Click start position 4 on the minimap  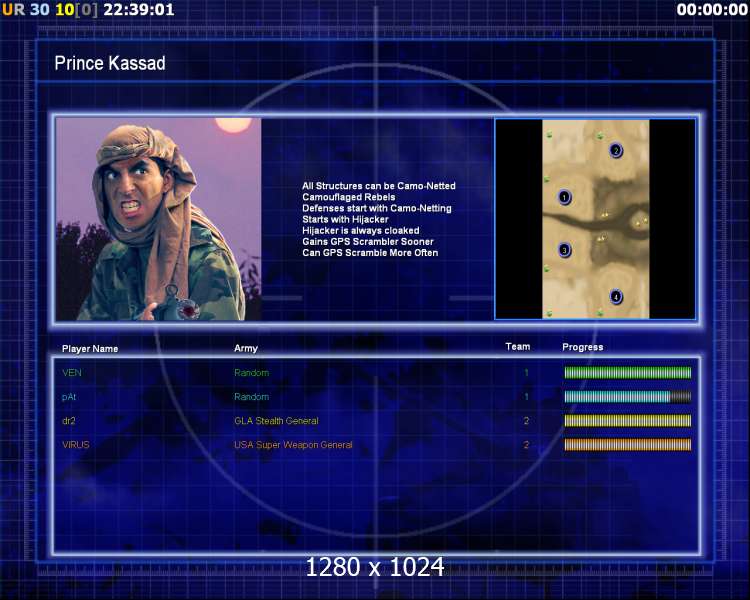[x=616, y=297]
